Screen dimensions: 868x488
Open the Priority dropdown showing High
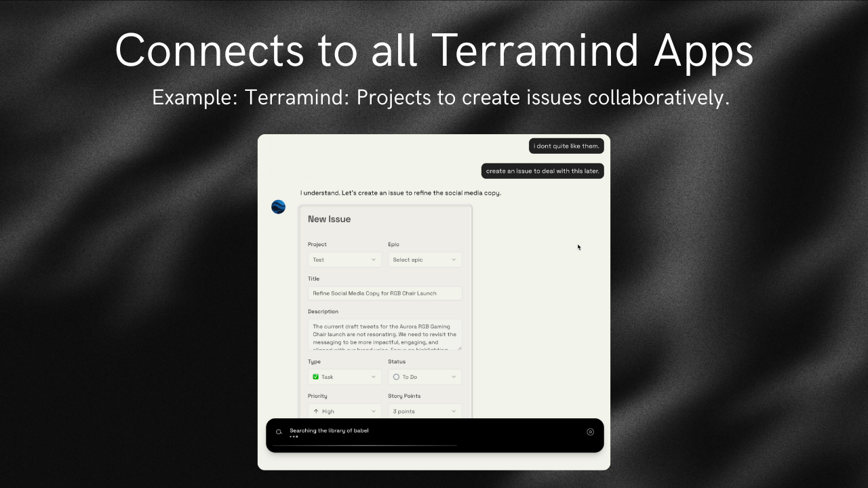(344, 411)
